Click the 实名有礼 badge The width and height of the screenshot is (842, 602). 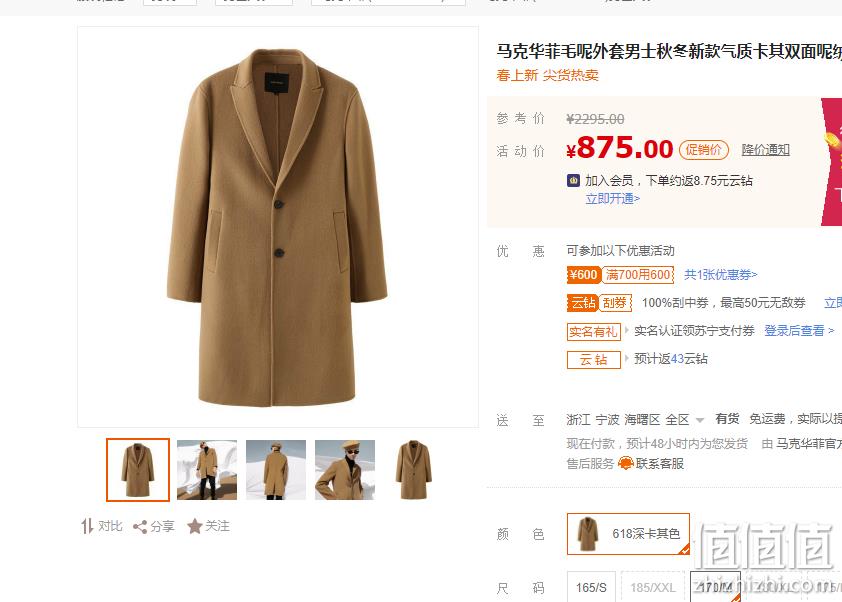tap(593, 331)
